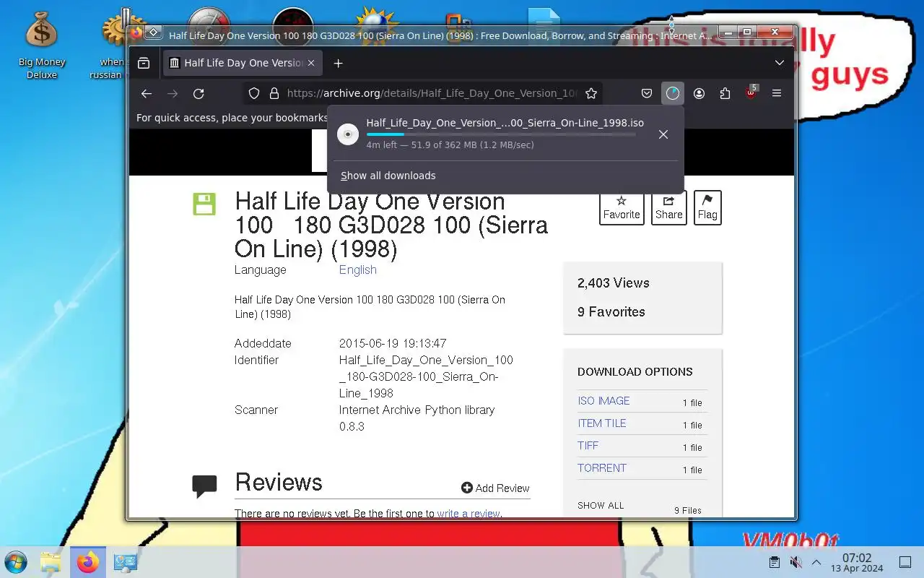The image size is (924, 578).
Task: Show site security padlock info
Action: pos(274,93)
